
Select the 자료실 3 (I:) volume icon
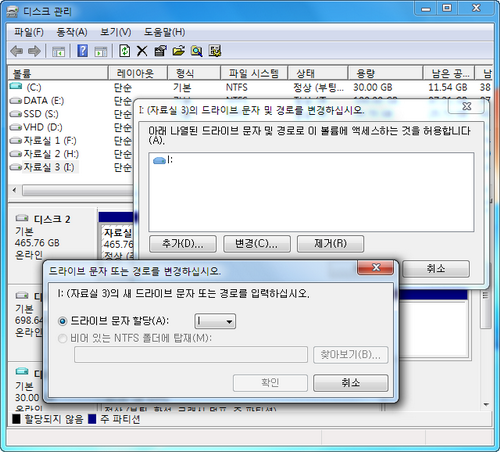(16, 167)
